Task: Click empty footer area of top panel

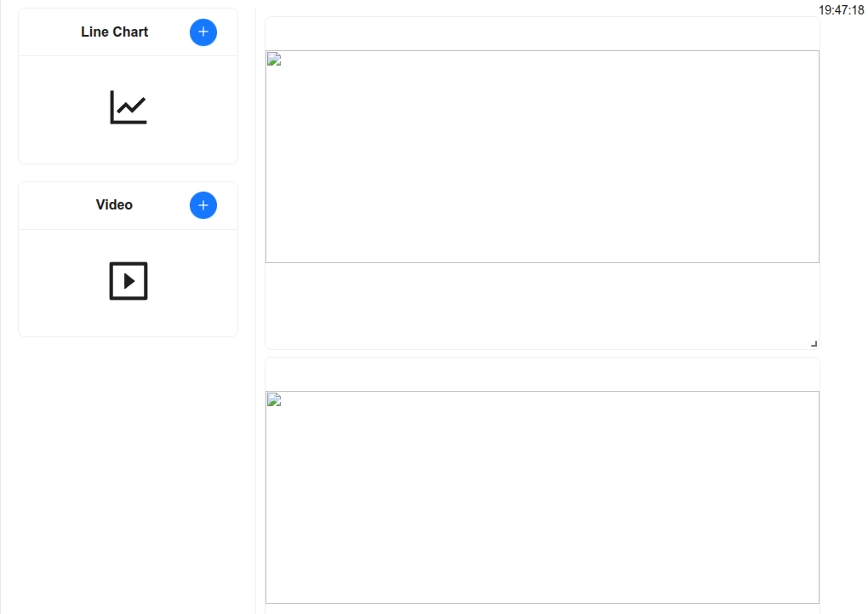Action: point(543,306)
